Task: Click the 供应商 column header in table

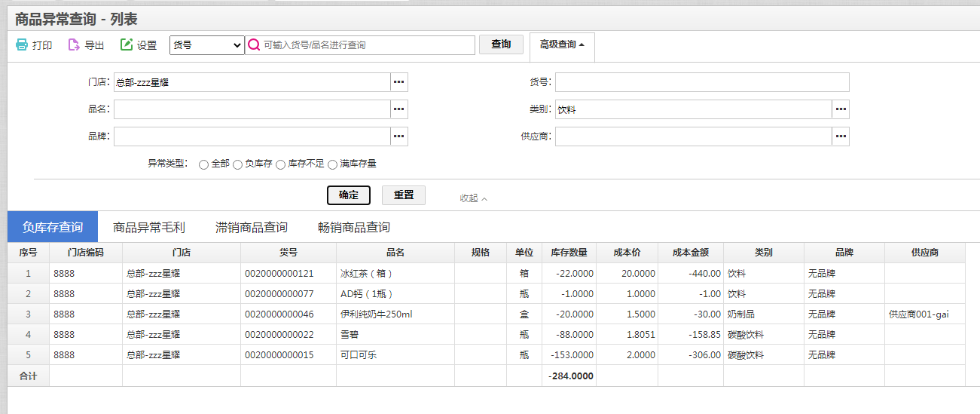Action: point(925,253)
